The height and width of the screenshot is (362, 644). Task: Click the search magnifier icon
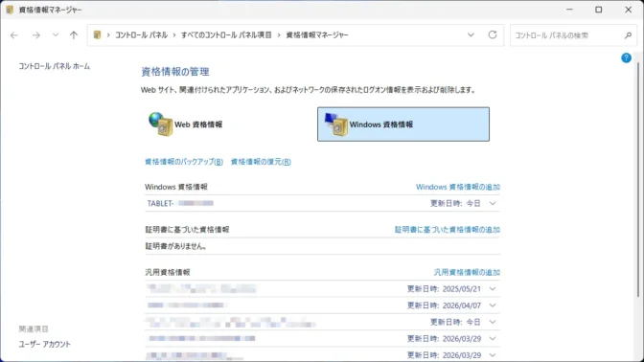pyautogui.click(x=628, y=35)
